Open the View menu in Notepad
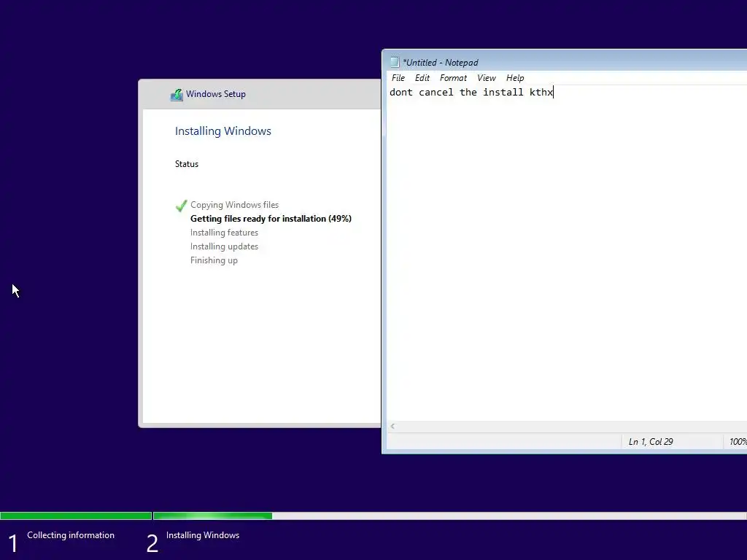This screenshot has width=747, height=560. (487, 78)
